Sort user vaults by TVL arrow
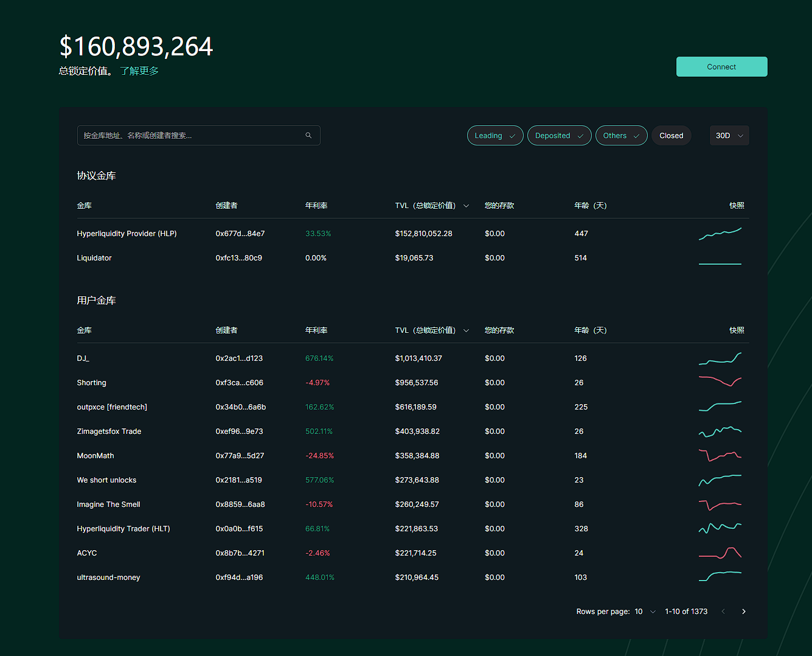 click(467, 330)
